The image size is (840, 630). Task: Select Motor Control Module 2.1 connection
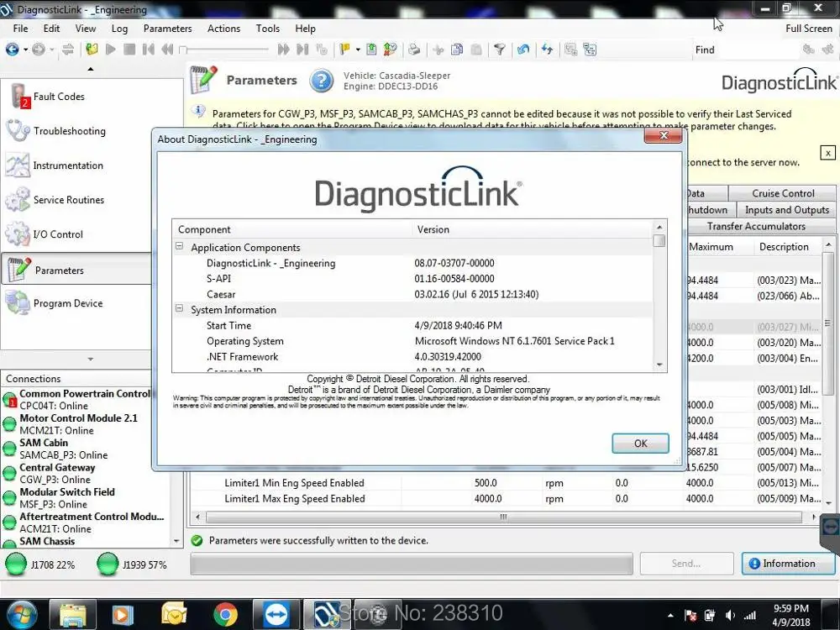pos(78,424)
